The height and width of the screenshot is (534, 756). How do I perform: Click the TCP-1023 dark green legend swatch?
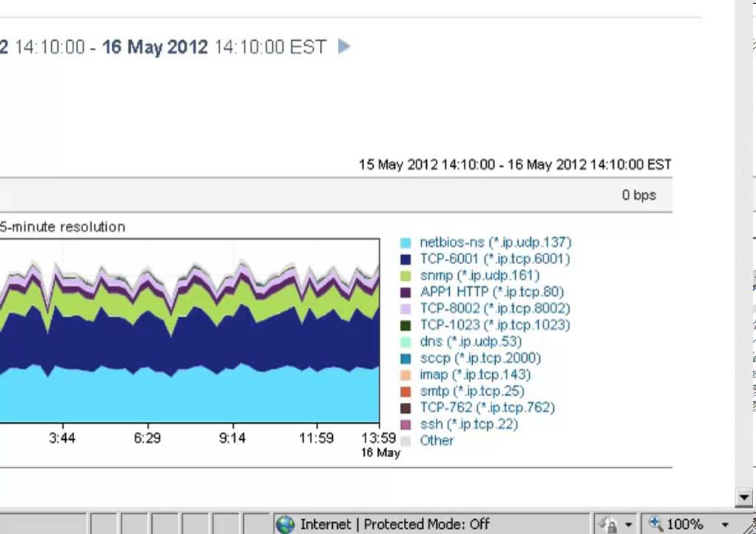405,326
